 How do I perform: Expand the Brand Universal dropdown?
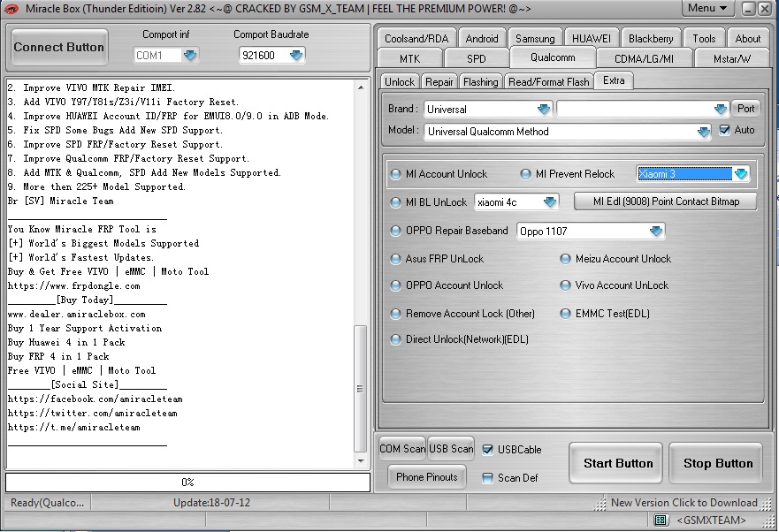click(x=544, y=109)
